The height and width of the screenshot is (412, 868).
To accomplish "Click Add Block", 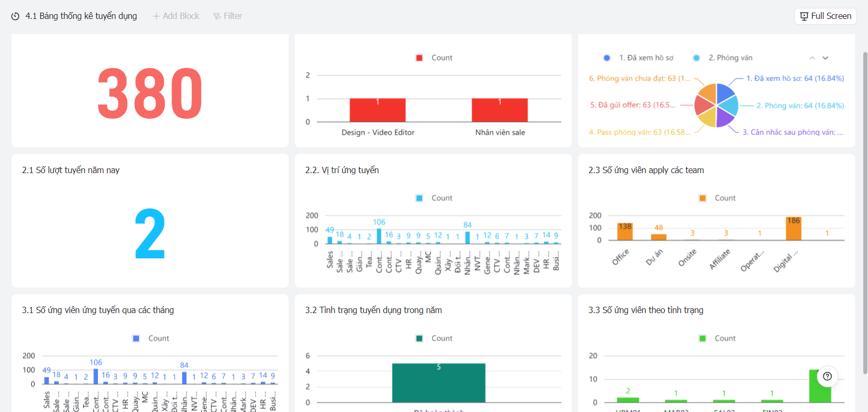I will click(x=176, y=16).
